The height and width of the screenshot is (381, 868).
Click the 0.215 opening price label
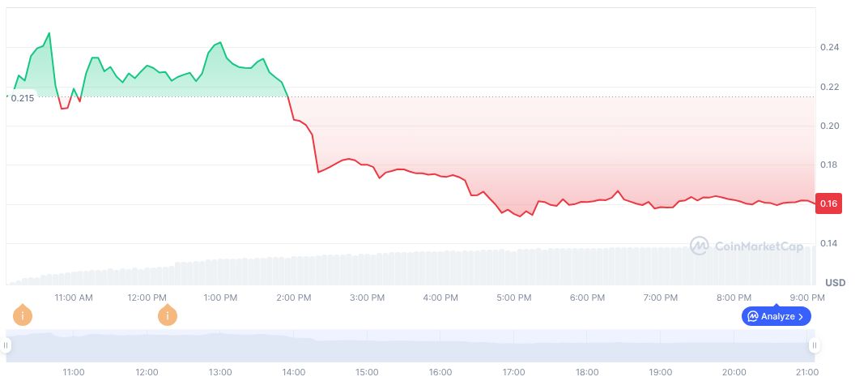click(22, 98)
